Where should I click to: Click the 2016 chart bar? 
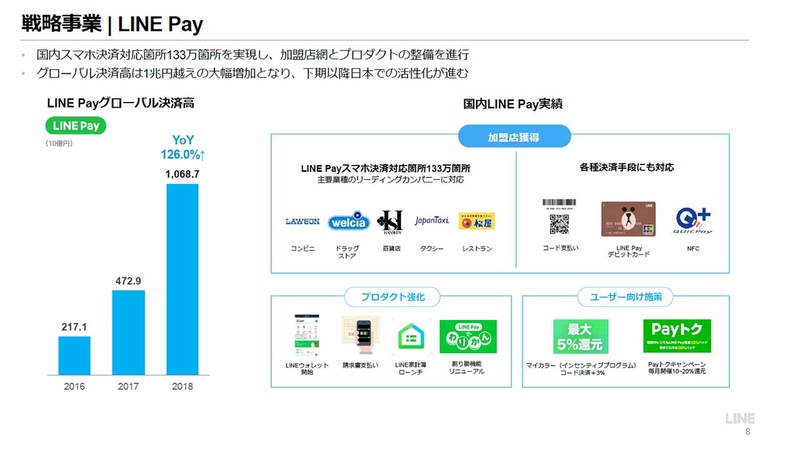point(74,356)
